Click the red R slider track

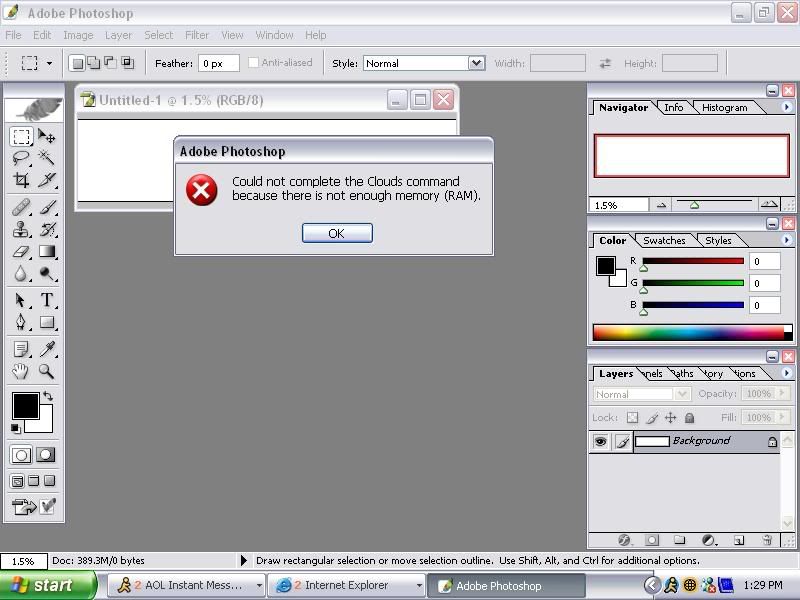[x=693, y=261]
